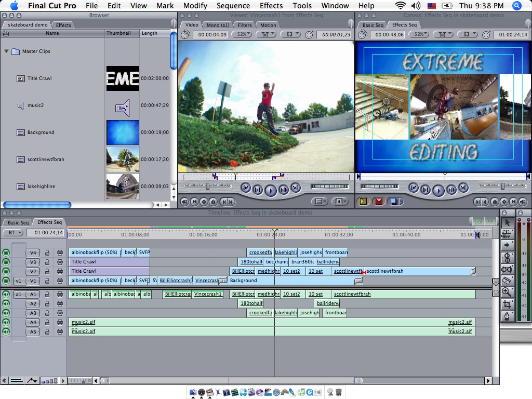Click the Name column header in Browser
The image size is (532, 399).
[x=52, y=33]
